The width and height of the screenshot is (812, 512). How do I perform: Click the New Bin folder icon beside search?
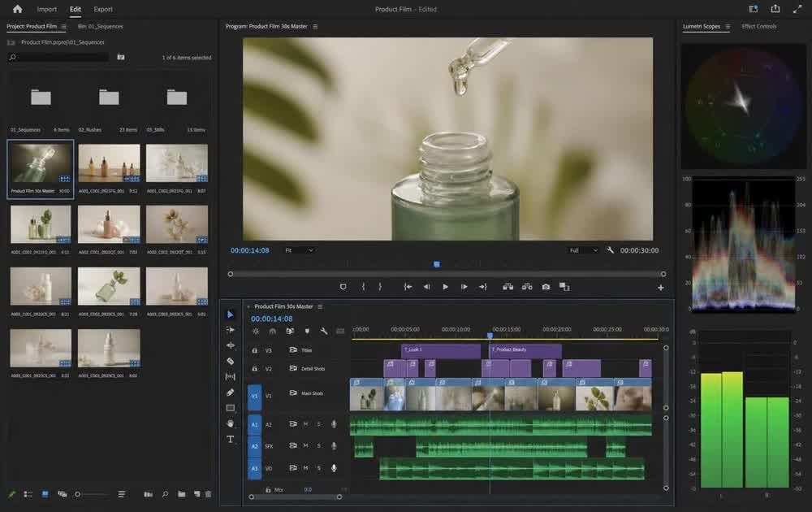click(x=121, y=57)
